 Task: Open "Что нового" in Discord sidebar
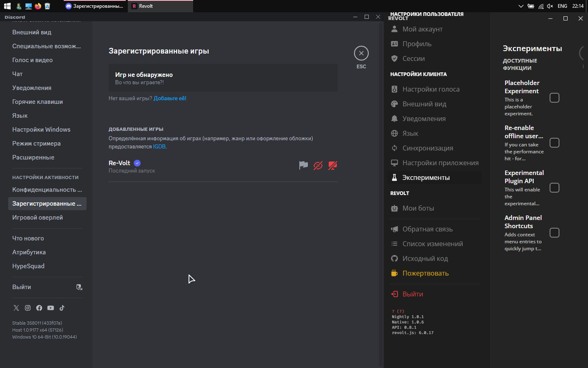point(47,238)
